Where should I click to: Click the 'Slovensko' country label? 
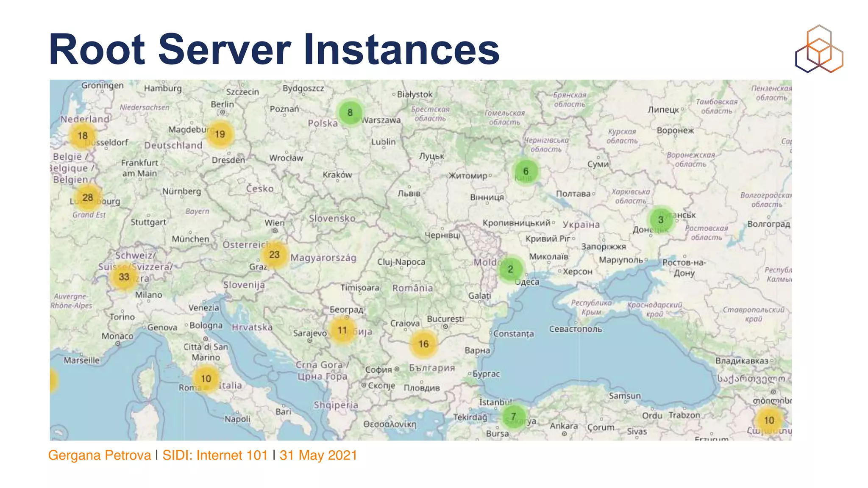tap(332, 219)
